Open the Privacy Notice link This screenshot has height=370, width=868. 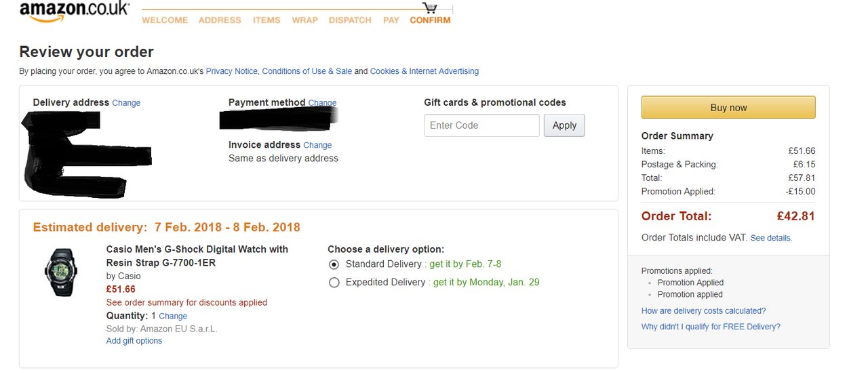[x=232, y=71]
